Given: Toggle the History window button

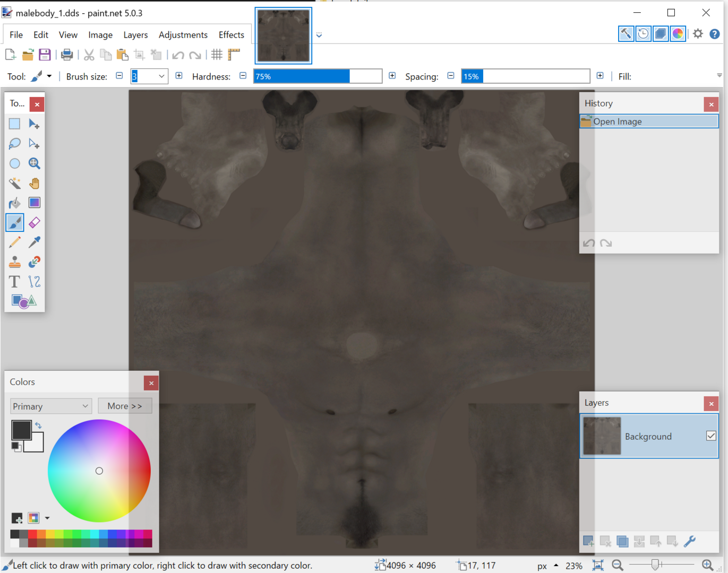Looking at the screenshot, I should pyautogui.click(x=643, y=33).
